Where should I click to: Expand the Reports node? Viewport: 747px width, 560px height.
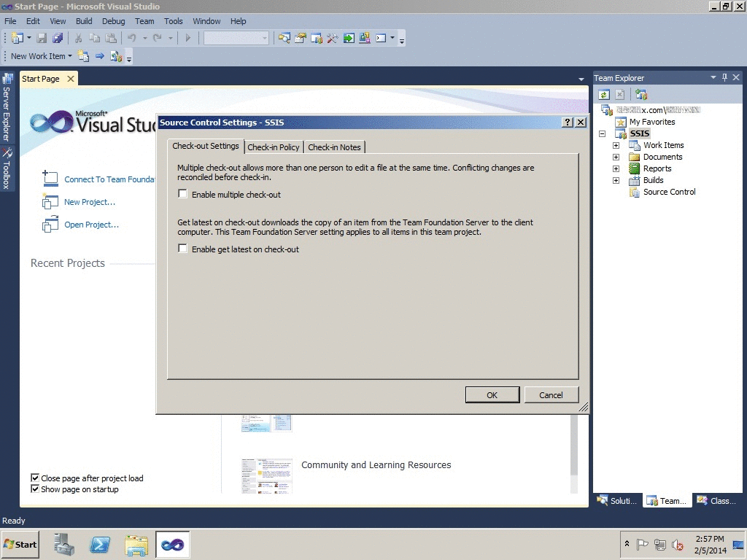pyautogui.click(x=616, y=168)
